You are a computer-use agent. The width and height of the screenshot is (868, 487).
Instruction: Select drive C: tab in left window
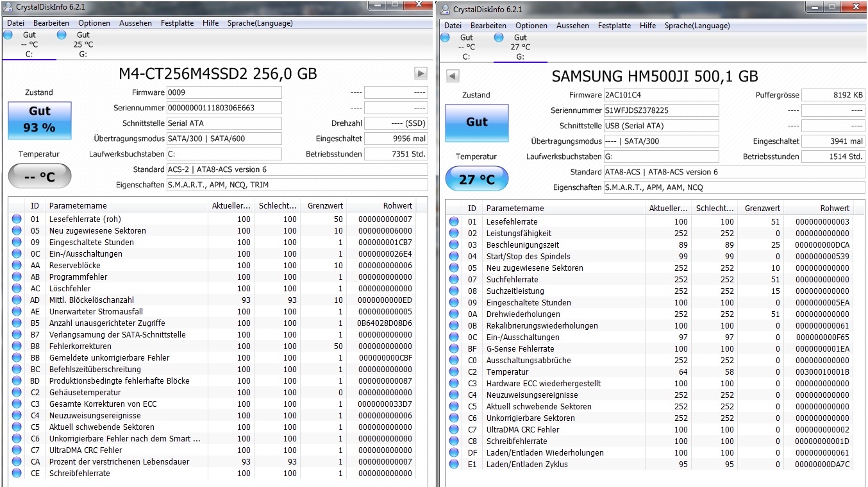(x=29, y=44)
